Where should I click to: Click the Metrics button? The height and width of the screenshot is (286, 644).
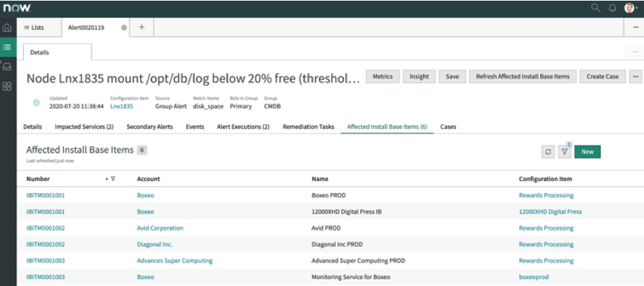click(383, 77)
